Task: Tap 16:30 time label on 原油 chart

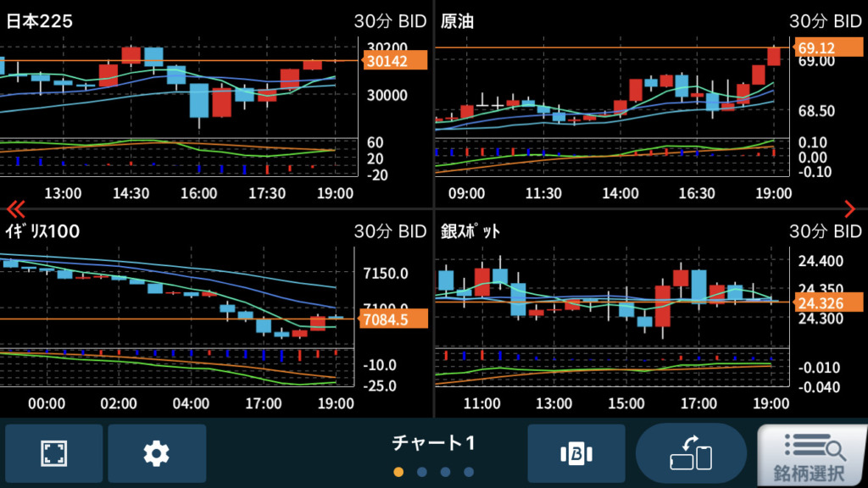Action: click(697, 193)
